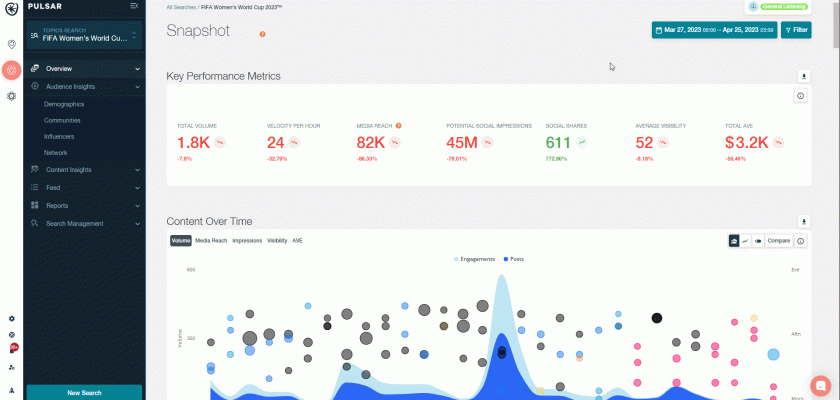
Task: Switch chart to Media Reach tab
Action: (210, 241)
